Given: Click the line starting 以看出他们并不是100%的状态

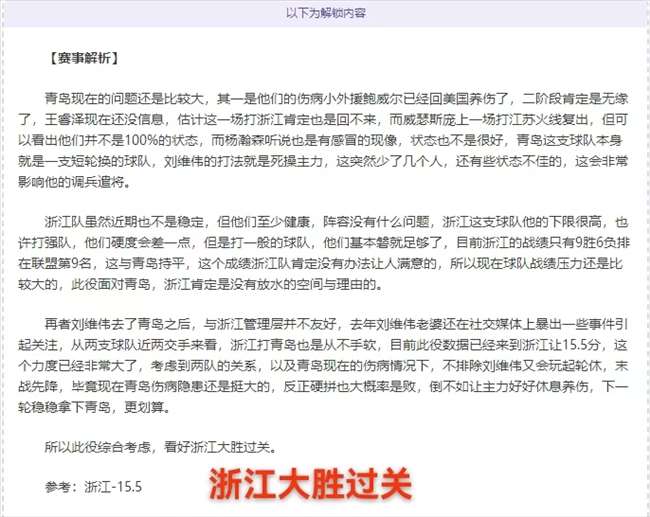Looking at the screenshot, I should pos(320,140).
